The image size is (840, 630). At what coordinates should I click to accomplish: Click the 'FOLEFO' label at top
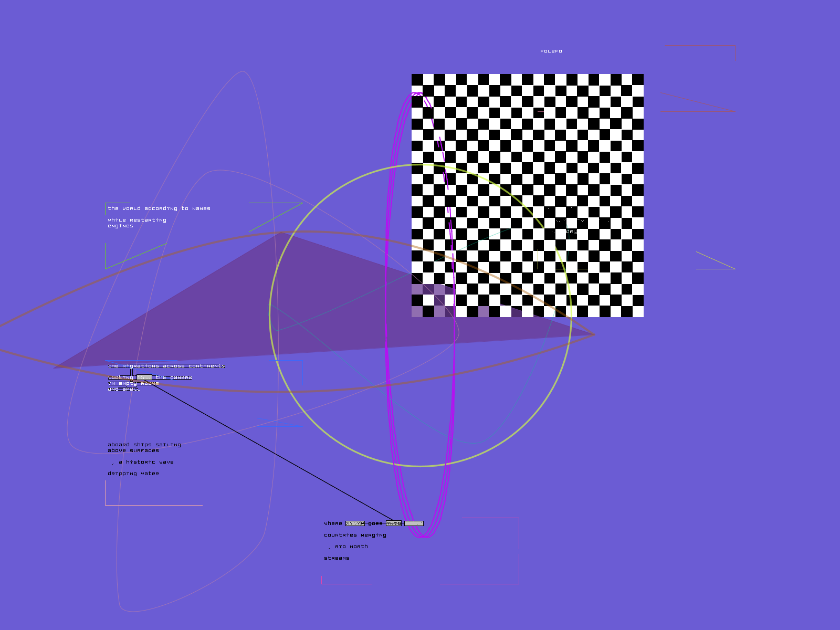pos(551,51)
